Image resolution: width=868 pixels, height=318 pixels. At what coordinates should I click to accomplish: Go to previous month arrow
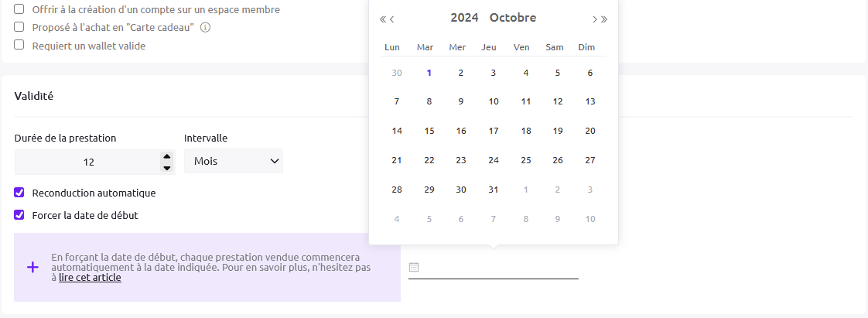click(x=392, y=19)
